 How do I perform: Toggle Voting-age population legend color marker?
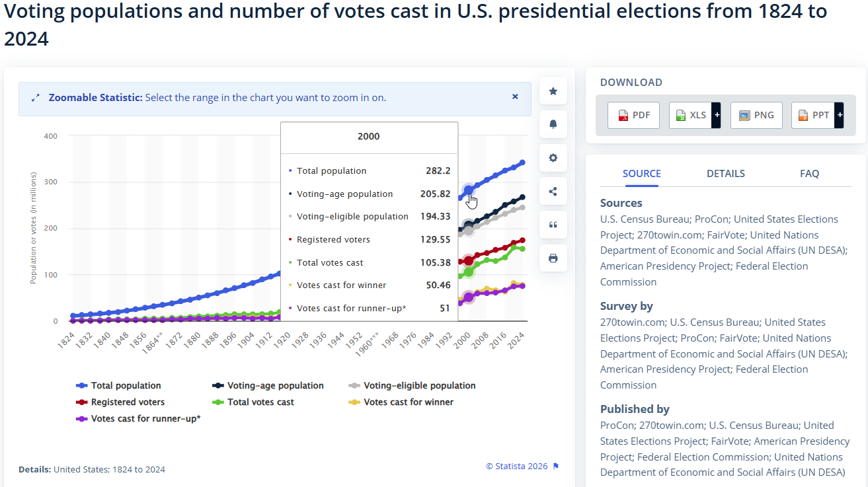coord(218,385)
